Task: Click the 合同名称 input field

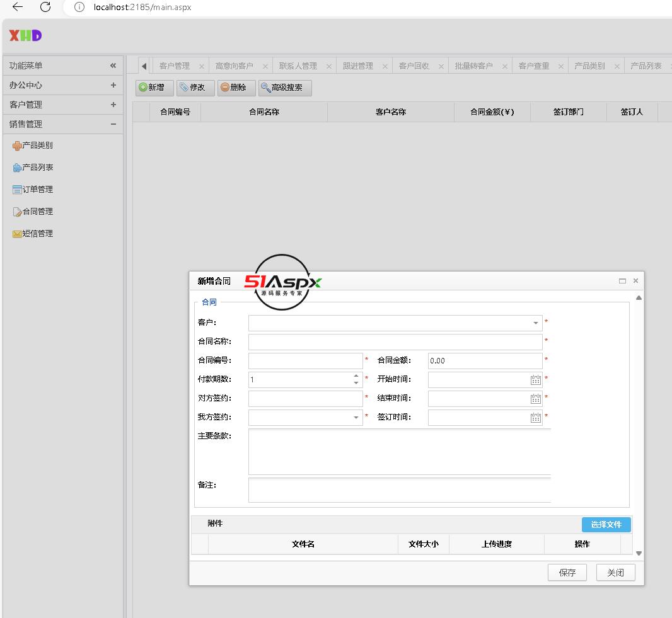Action: 395,342
